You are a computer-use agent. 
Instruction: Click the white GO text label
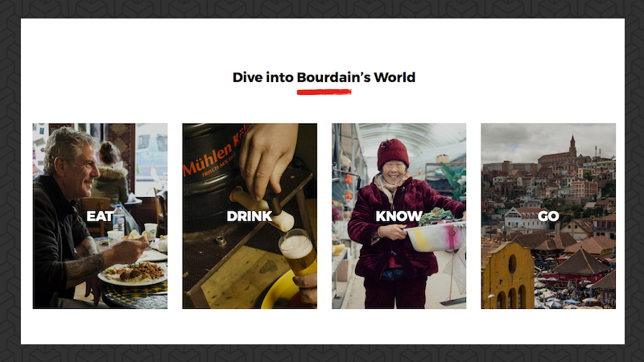coord(548,216)
